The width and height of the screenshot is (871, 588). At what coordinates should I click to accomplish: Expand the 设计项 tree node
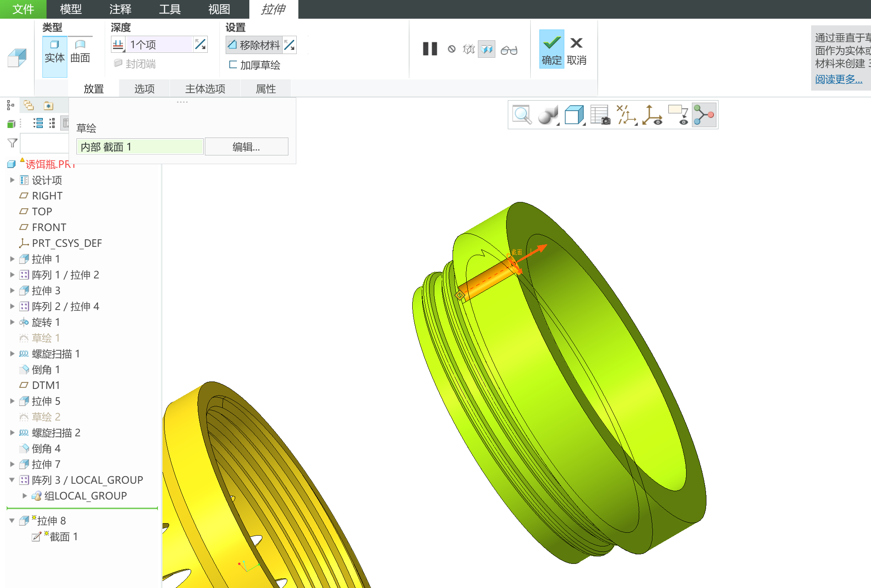coord(12,180)
